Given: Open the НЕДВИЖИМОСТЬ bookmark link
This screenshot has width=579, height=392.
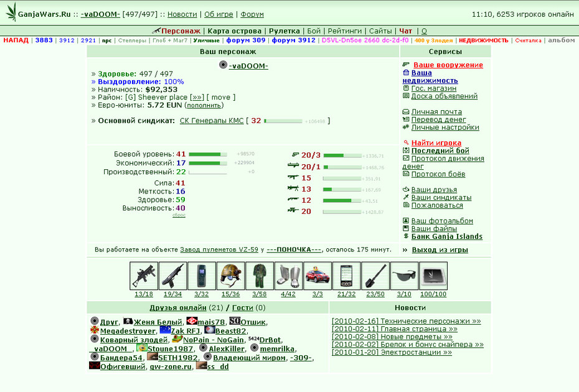Looking at the screenshot, I should coord(483,40).
